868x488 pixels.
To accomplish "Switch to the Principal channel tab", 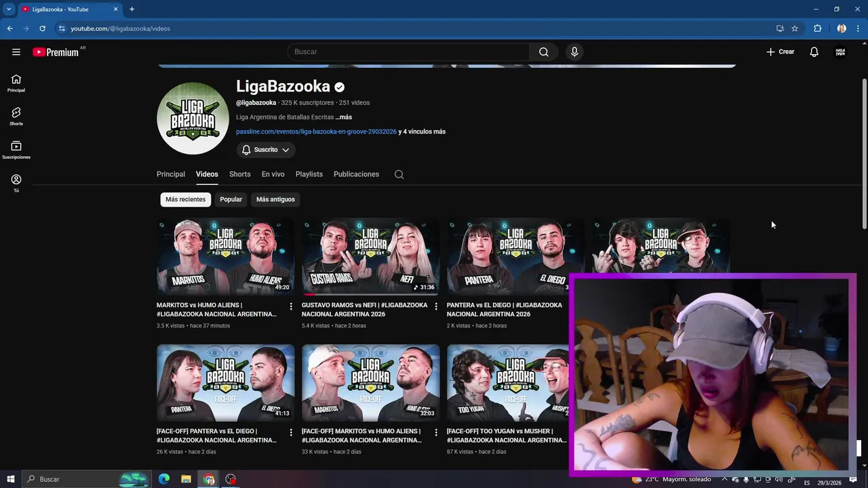I will click(171, 174).
